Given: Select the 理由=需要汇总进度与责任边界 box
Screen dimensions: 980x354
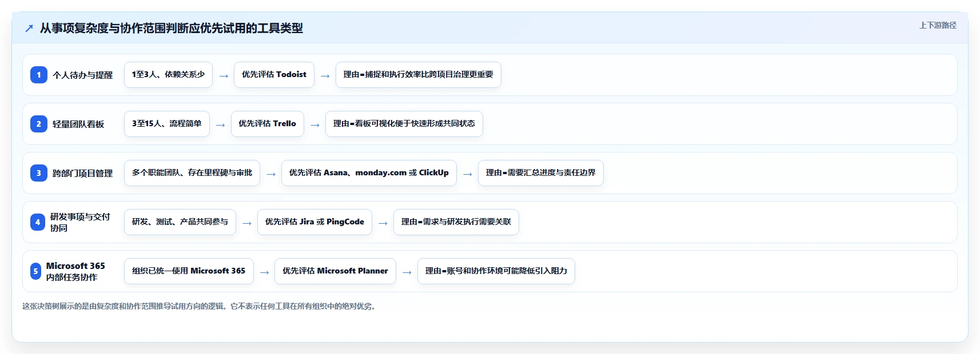Looking at the screenshot, I should (x=541, y=173).
